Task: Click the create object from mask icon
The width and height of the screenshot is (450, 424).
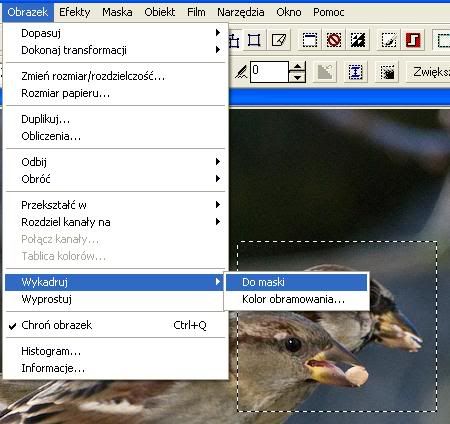Action: [279, 40]
